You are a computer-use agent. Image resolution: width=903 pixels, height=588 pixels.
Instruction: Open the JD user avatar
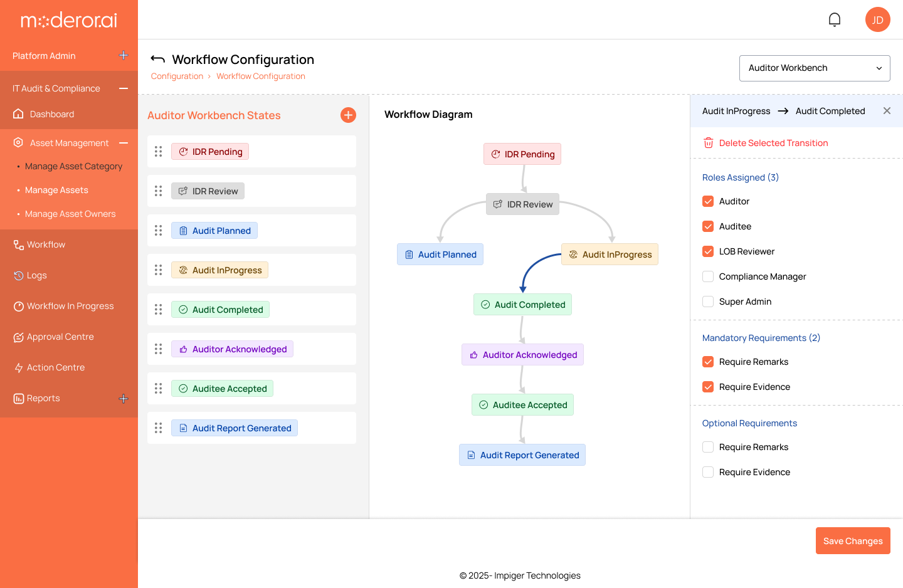pyautogui.click(x=877, y=20)
